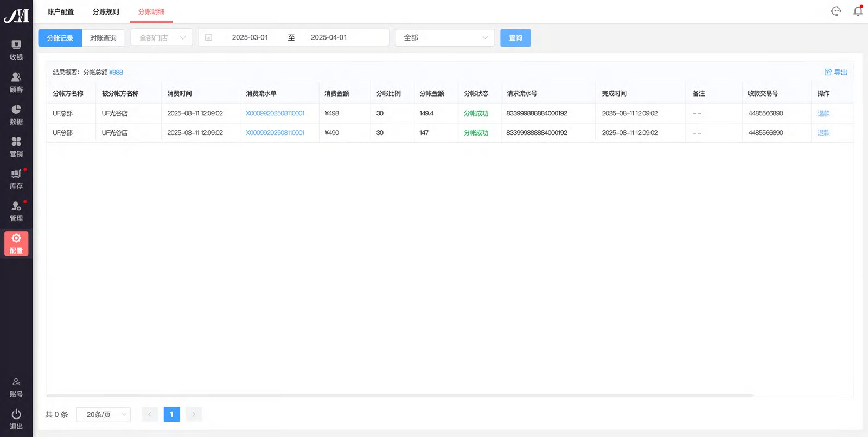Screen dimensions: 868x437
Task: Open the 顾客 customers sidebar icon
Action: (x=16, y=82)
